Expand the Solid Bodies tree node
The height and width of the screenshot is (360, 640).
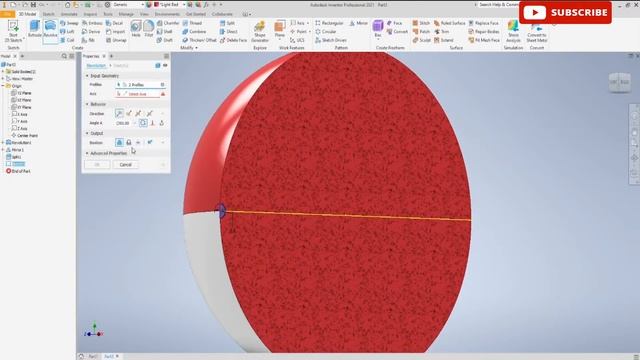(x=3, y=71)
